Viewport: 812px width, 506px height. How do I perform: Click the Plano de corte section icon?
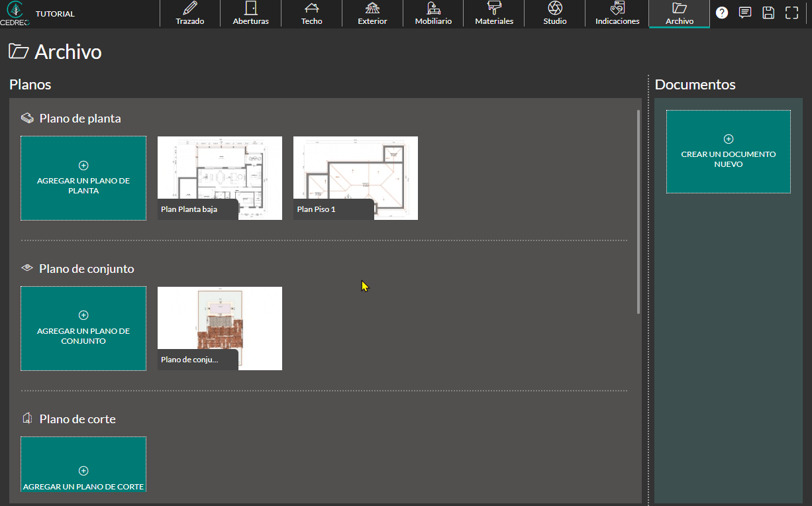[27, 419]
